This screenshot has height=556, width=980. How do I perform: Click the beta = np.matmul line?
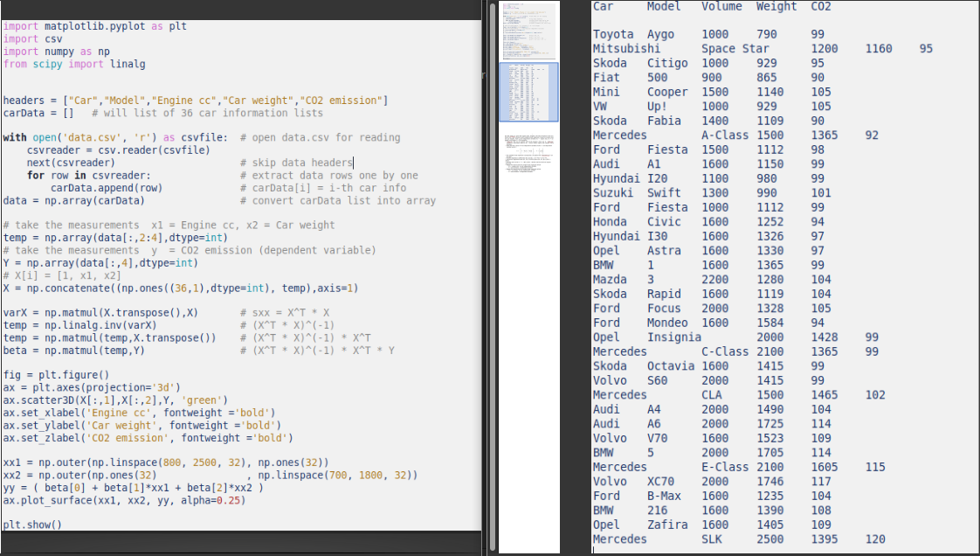tap(79, 350)
